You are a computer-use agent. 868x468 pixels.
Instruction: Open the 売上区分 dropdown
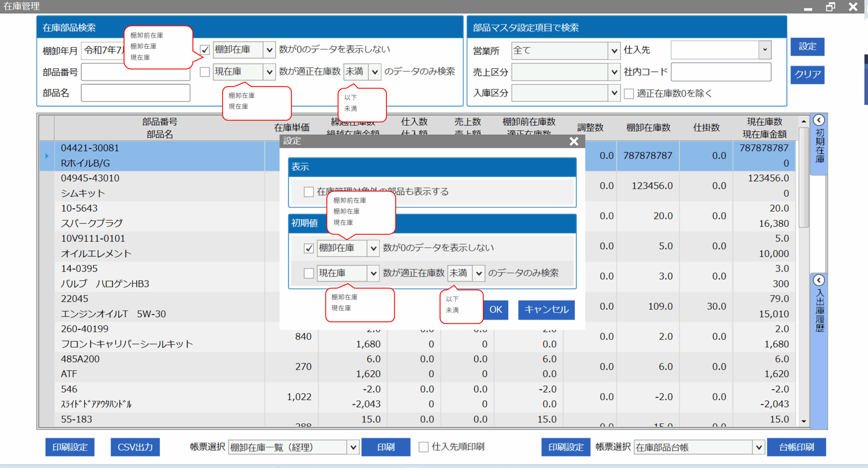[614, 72]
